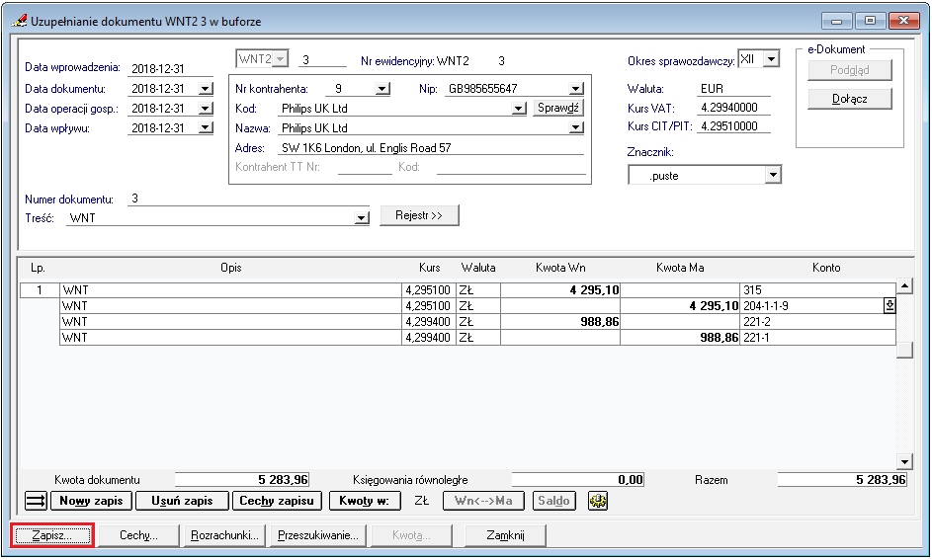
Task: Click the Dołącz e-Dokument button
Action: point(849,99)
